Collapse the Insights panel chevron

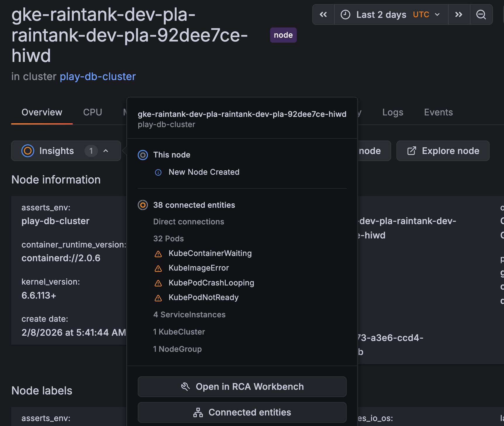106,151
